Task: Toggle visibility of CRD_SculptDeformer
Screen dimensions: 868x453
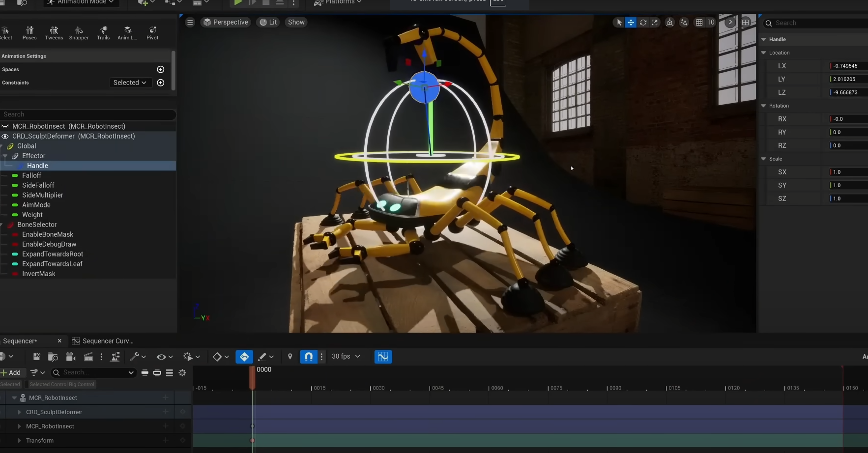Action: tap(5, 136)
